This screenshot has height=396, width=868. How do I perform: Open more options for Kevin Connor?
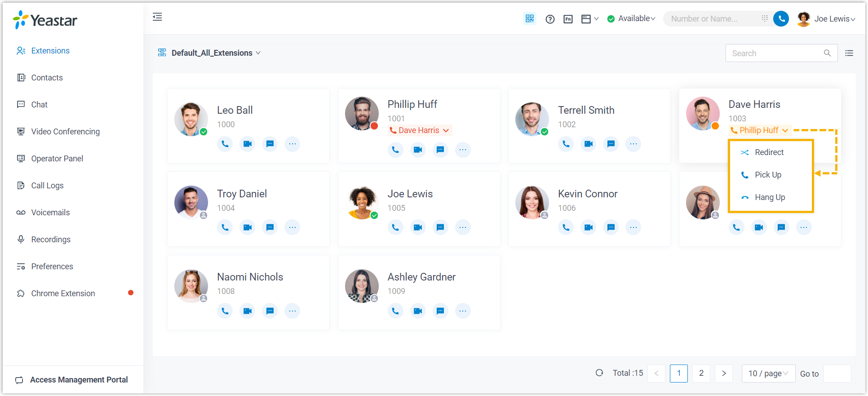click(633, 227)
